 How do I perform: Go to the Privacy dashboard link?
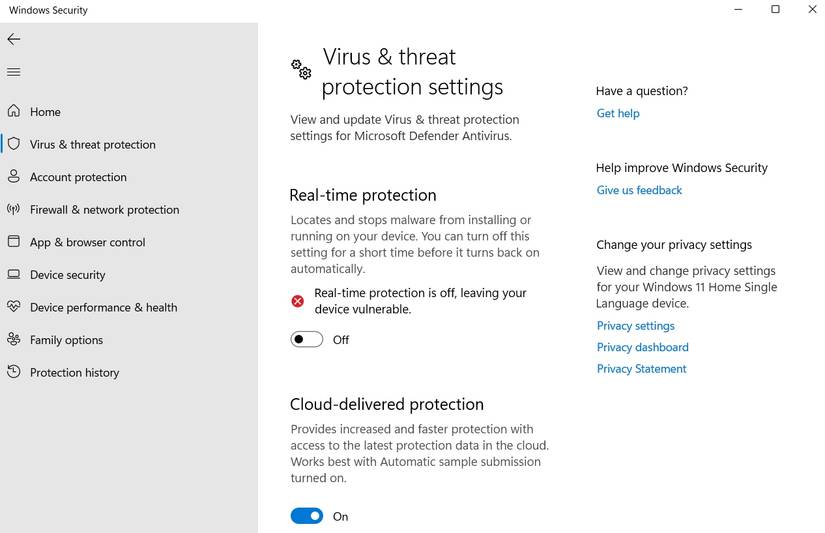[x=642, y=348]
